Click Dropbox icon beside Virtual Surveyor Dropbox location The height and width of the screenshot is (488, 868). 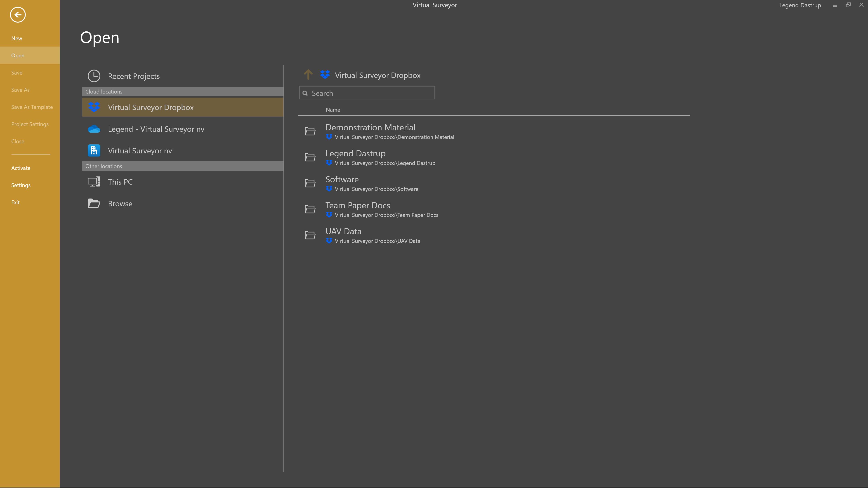tap(94, 108)
